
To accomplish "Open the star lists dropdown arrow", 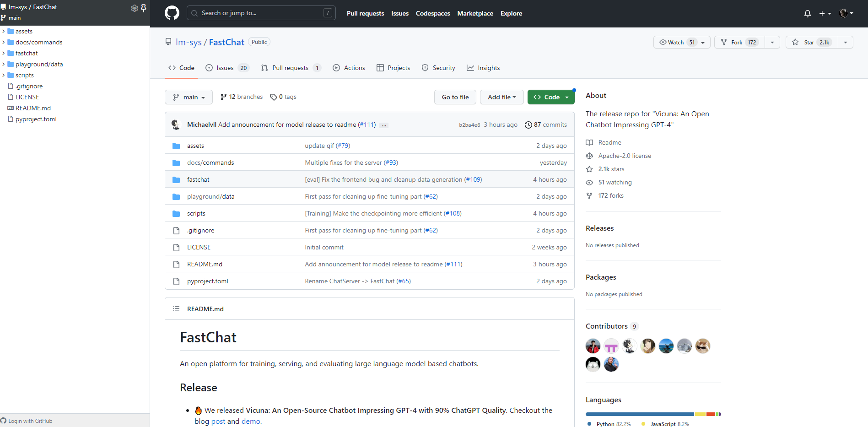I will [846, 42].
